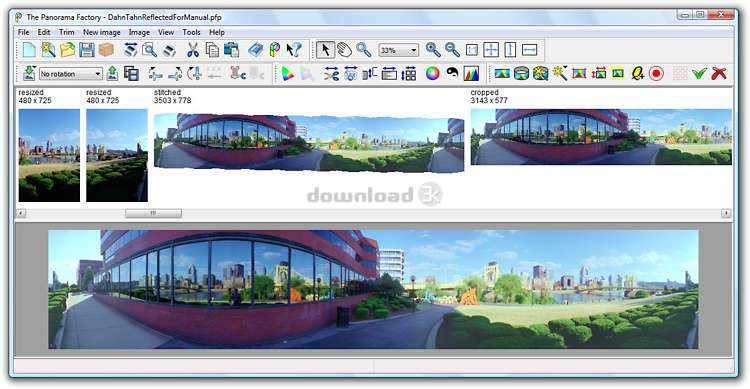
Task: Open the Tools menu
Action: [x=191, y=32]
